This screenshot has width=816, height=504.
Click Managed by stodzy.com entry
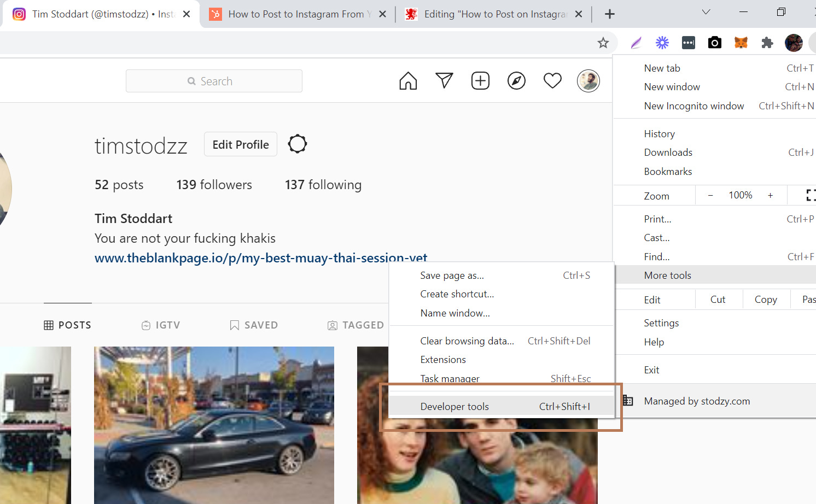pos(715,401)
